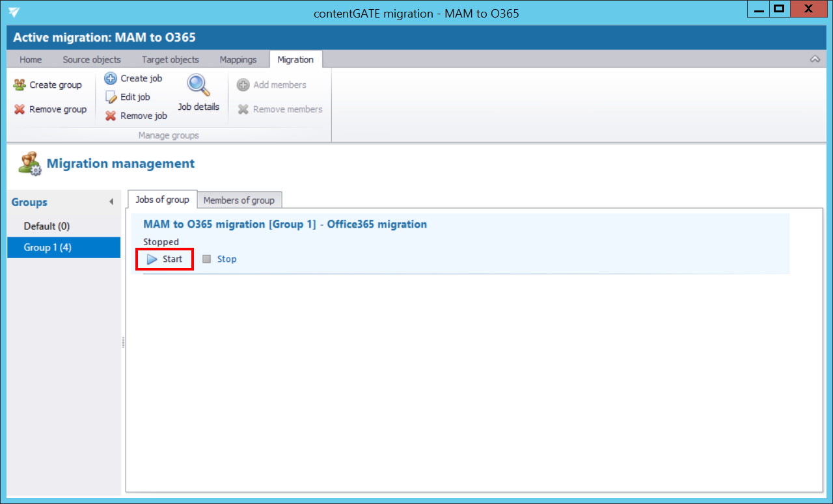Screen dimensions: 833x504
Task: Go to the Mappings tab
Action: [238, 60]
